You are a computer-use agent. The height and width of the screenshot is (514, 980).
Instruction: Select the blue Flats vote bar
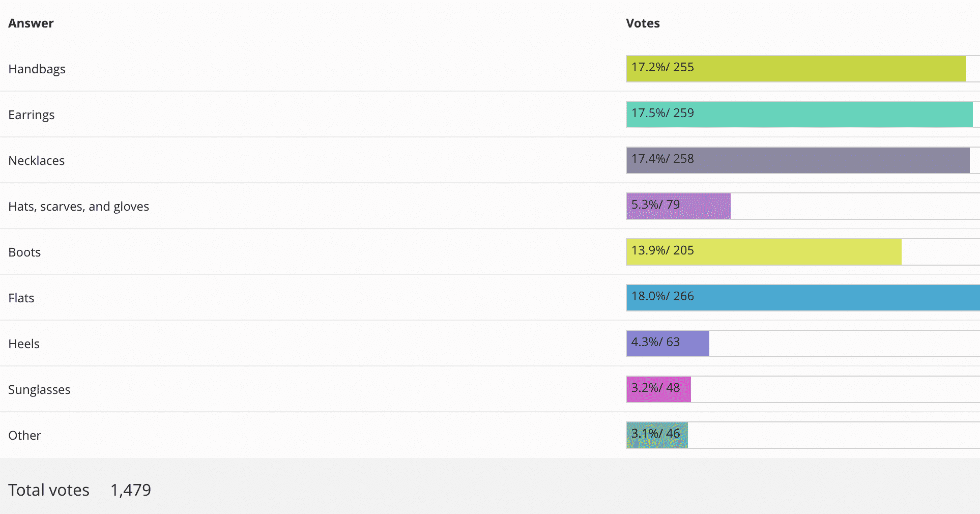(802, 298)
